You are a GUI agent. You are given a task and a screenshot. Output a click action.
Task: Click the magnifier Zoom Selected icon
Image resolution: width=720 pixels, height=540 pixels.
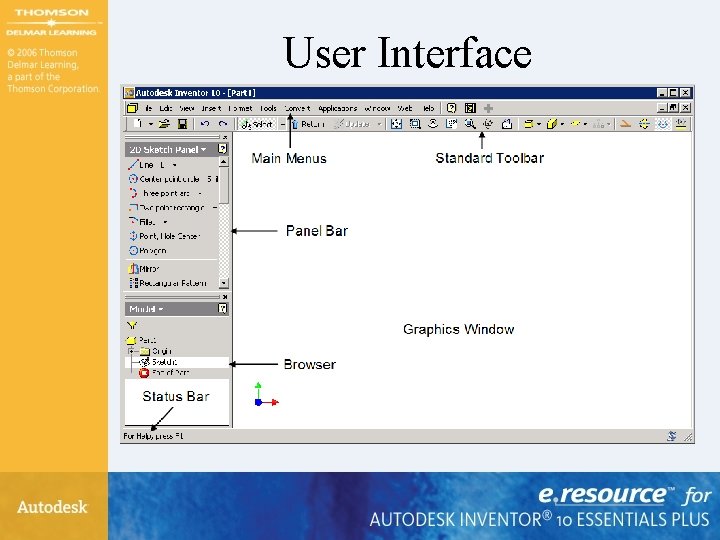pos(470,124)
